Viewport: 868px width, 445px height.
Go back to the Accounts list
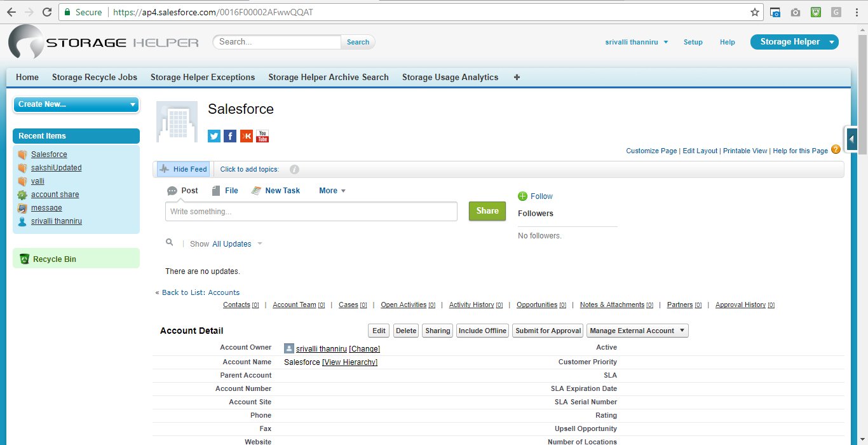(201, 292)
